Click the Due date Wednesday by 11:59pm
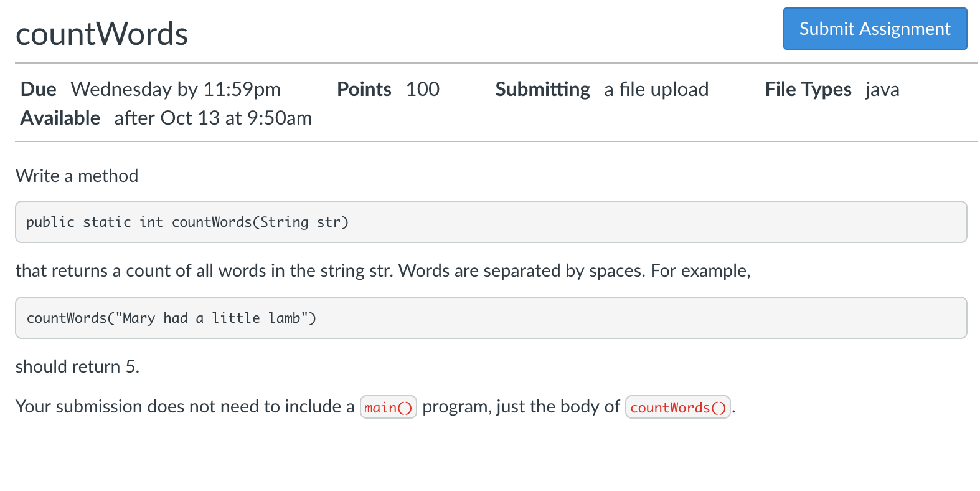Image resolution: width=980 pixels, height=491 pixels. click(175, 89)
